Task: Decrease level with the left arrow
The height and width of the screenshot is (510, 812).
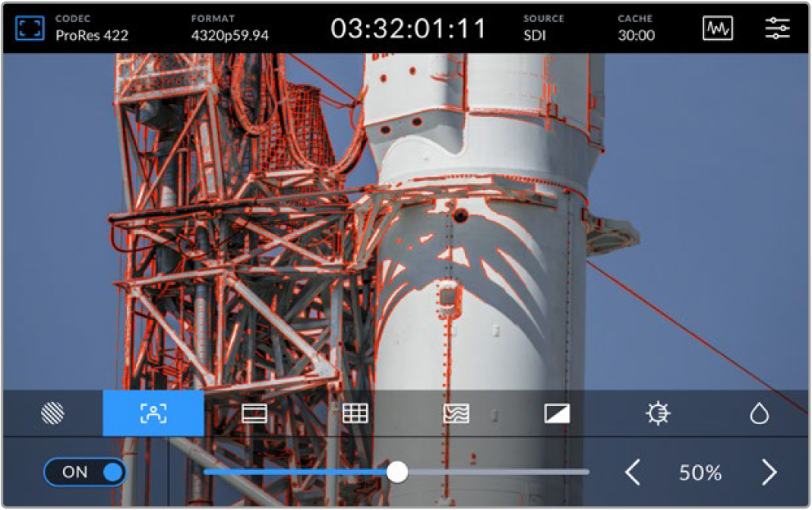Action: 632,472
